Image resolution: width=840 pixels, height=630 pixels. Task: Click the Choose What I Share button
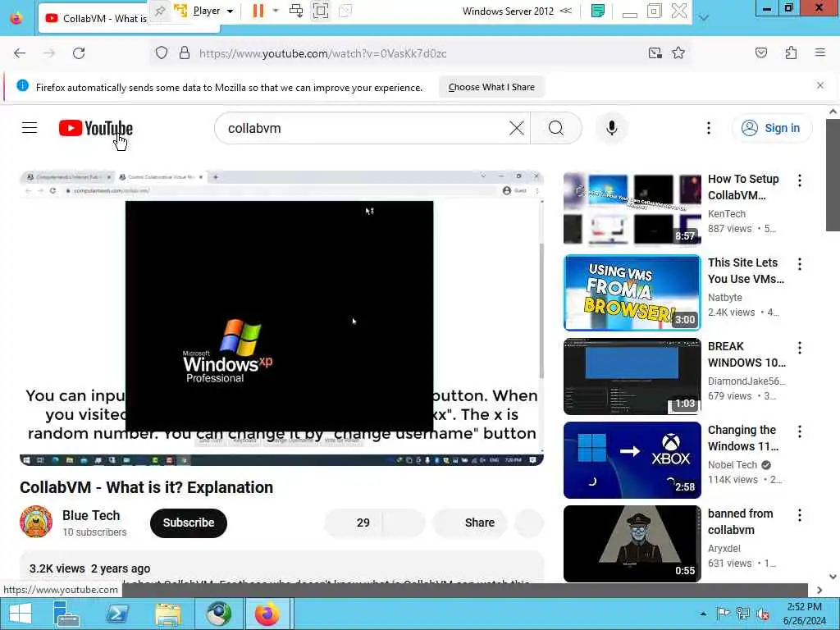coord(491,87)
